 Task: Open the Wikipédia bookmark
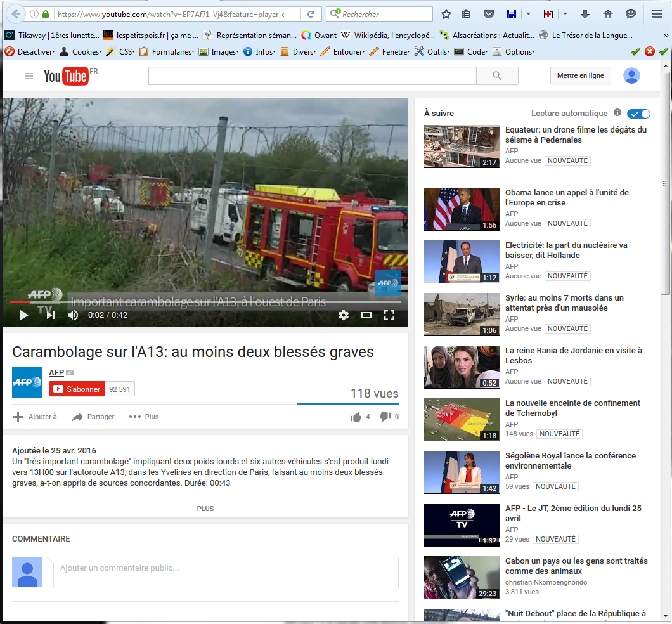tap(388, 36)
